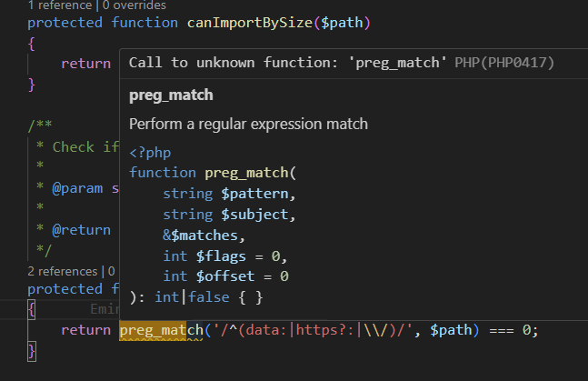Image resolution: width=588 pixels, height=381 pixels.
Task: Click 'int $flags = 0' in the hover
Action: (224, 256)
